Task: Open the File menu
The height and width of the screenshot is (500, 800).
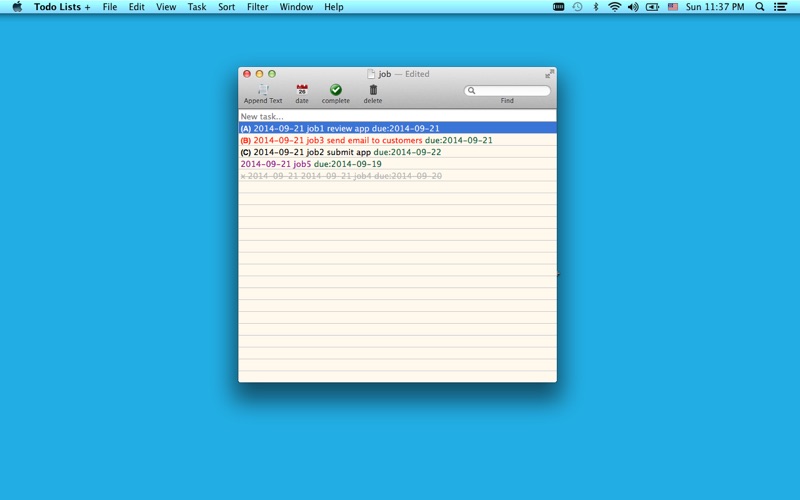Action: point(110,7)
